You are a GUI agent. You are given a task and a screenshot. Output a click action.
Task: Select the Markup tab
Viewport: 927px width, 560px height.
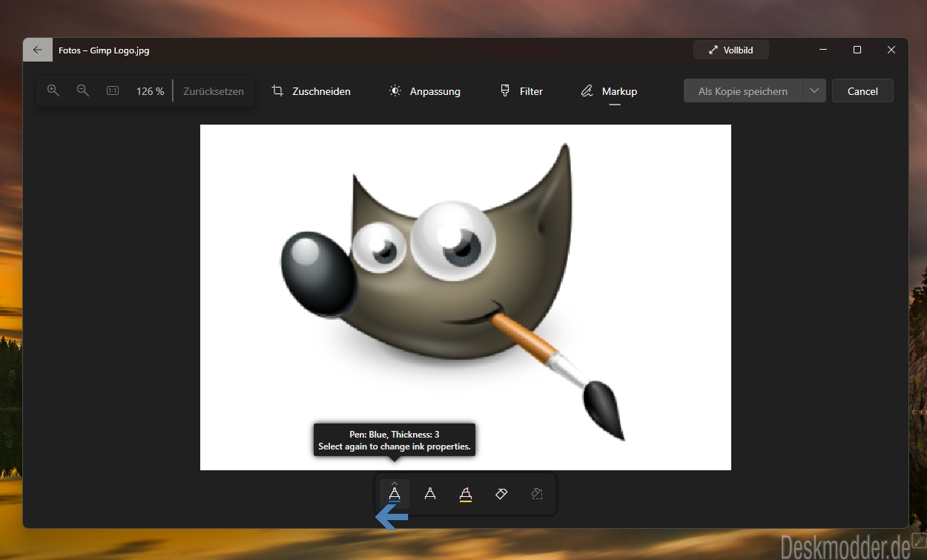pos(610,91)
